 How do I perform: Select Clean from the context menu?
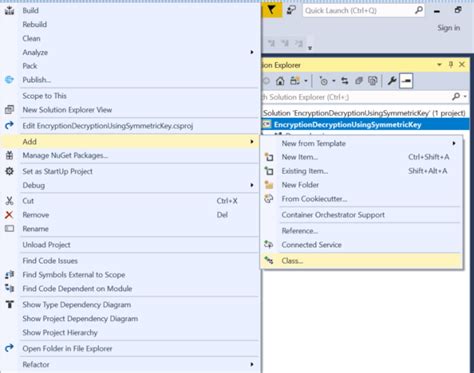(31, 38)
